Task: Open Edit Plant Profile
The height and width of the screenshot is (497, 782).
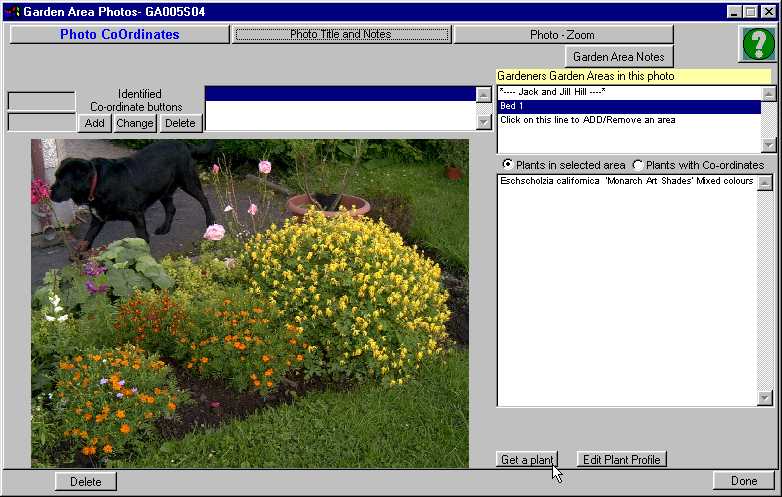Action: click(x=621, y=460)
